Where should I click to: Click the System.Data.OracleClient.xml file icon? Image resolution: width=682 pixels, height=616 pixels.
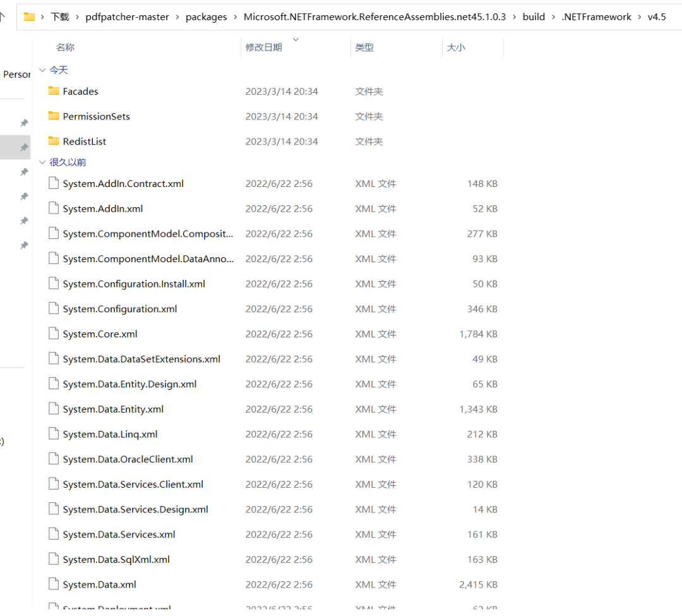click(54, 459)
